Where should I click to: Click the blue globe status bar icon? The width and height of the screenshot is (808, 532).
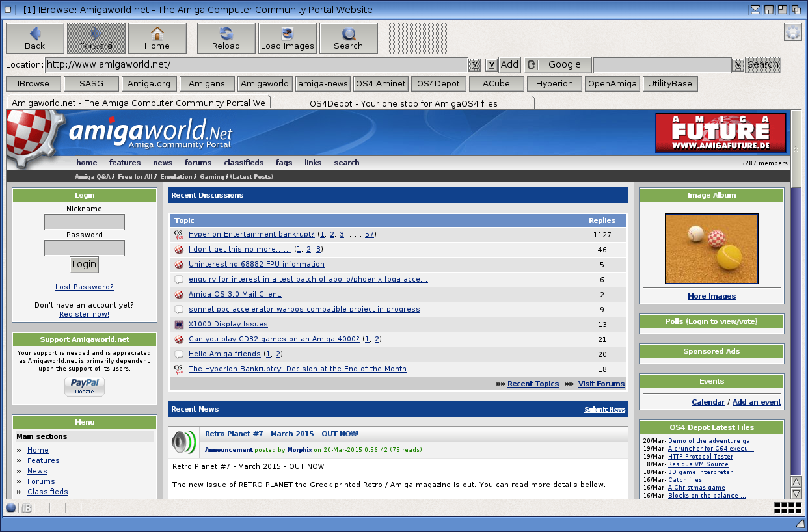(x=11, y=508)
